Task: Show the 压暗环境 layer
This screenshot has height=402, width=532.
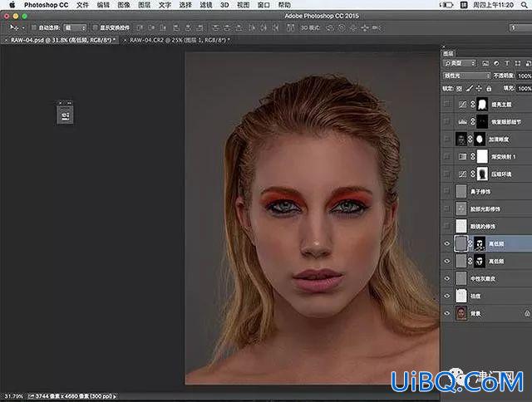Action: (x=447, y=174)
